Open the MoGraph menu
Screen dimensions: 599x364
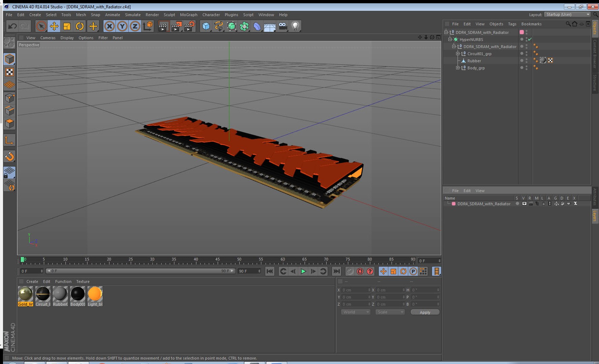[x=188, y=15]
